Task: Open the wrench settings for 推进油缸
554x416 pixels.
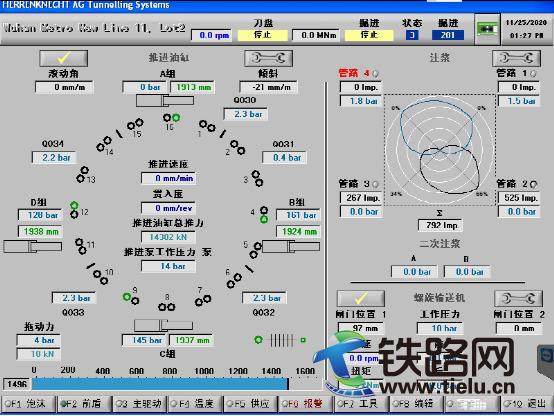Action: [269, 58]
